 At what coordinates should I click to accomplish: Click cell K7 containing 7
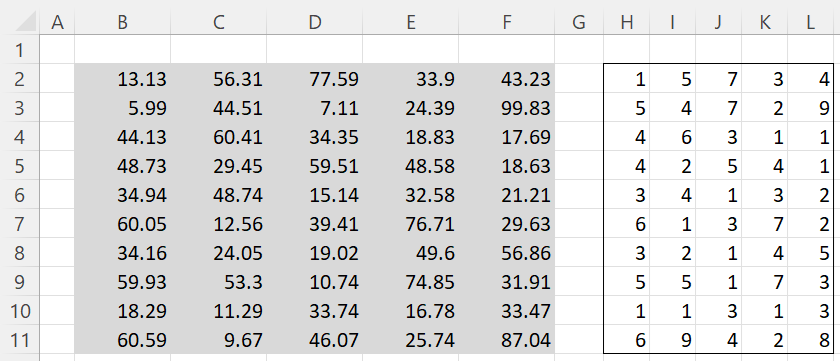[764, 223]
